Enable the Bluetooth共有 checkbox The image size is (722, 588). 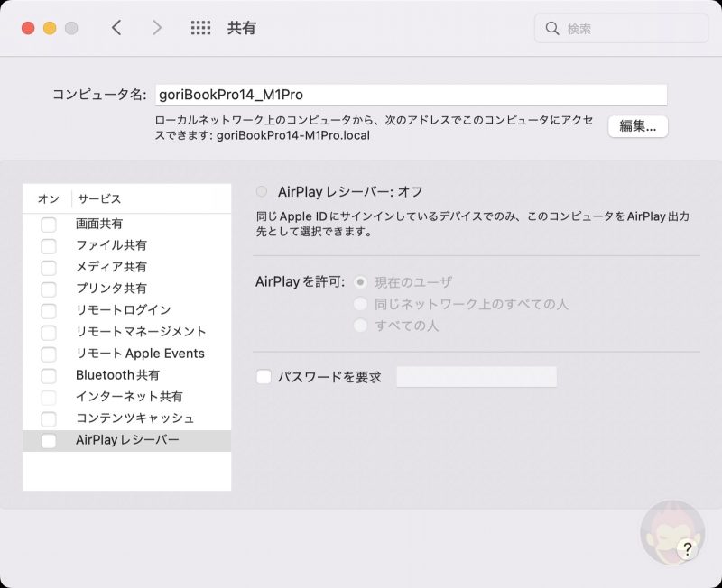coord(49,376)
